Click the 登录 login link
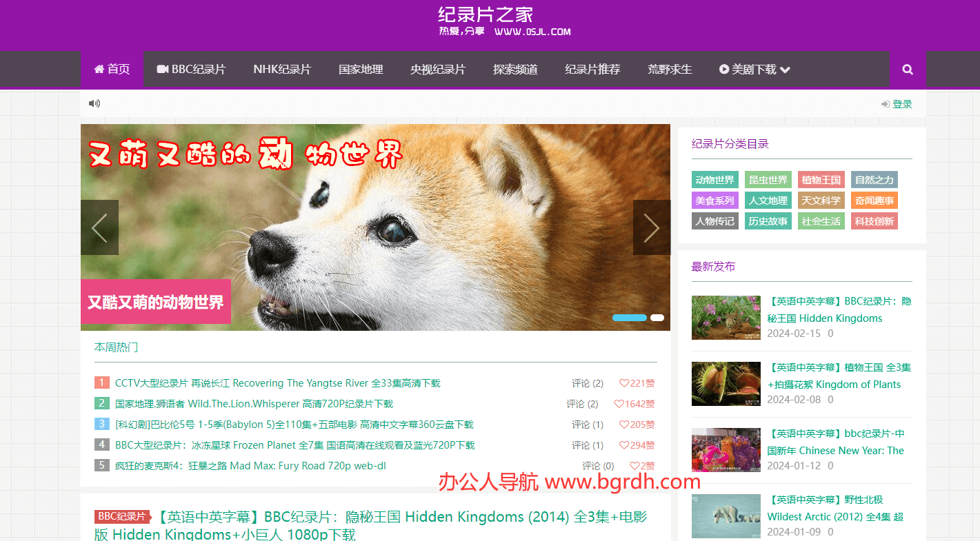Screen dimensions: 980x541 click(902, 104)
